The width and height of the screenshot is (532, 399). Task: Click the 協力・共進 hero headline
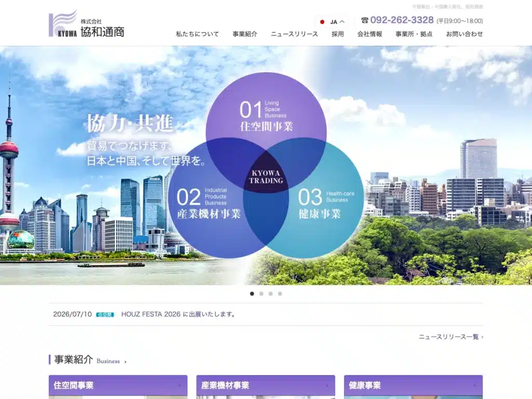coord(130,123)
